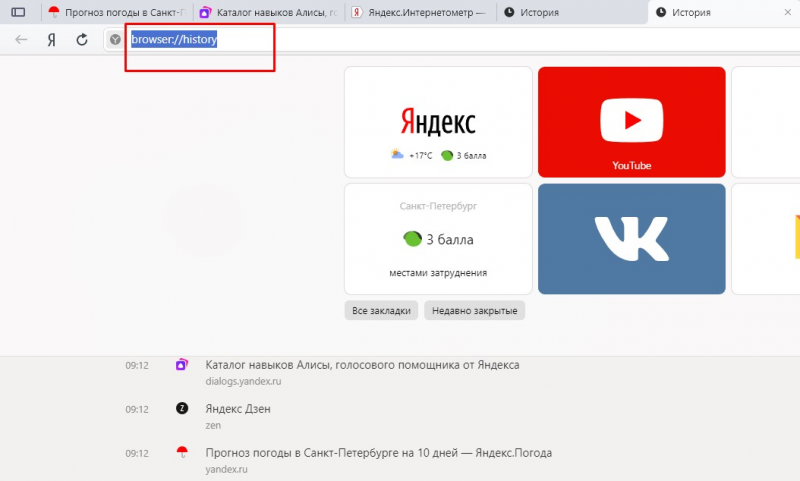
Task: Click the Zen favicon in history list
Action: click(182, 408)
